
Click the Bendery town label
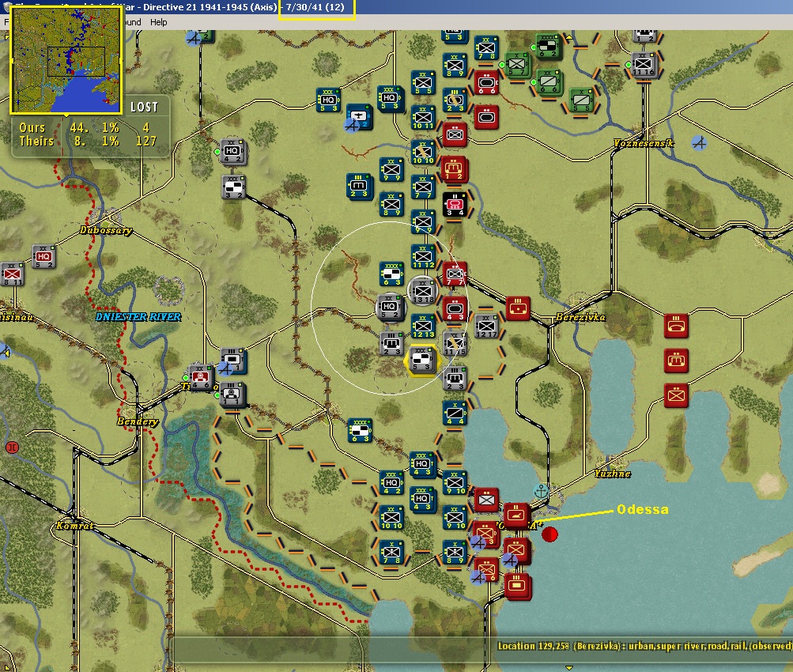point(138,421)
